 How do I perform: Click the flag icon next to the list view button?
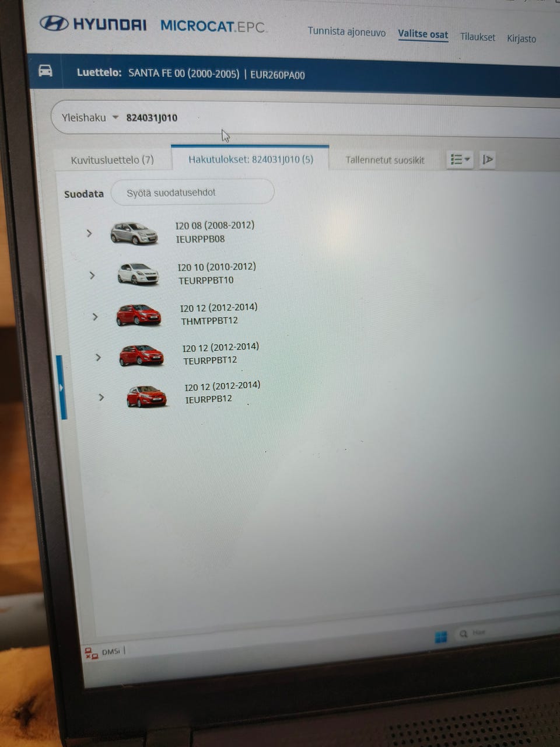488,159
